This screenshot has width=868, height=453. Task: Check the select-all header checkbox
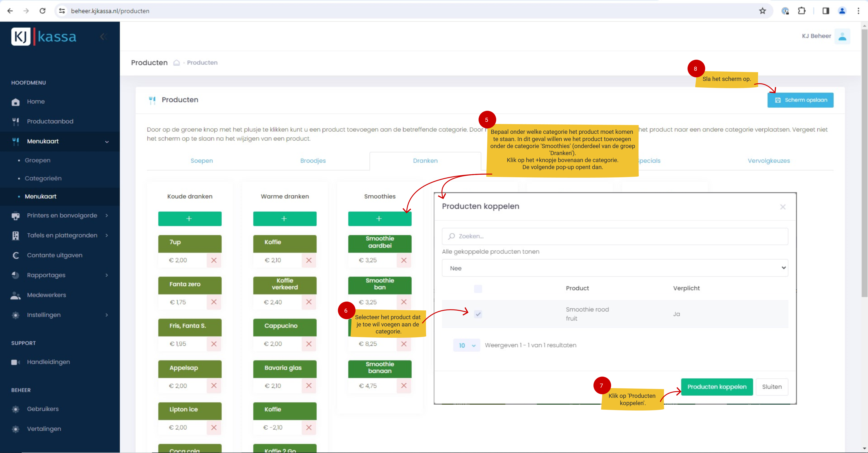coord(478,288)
